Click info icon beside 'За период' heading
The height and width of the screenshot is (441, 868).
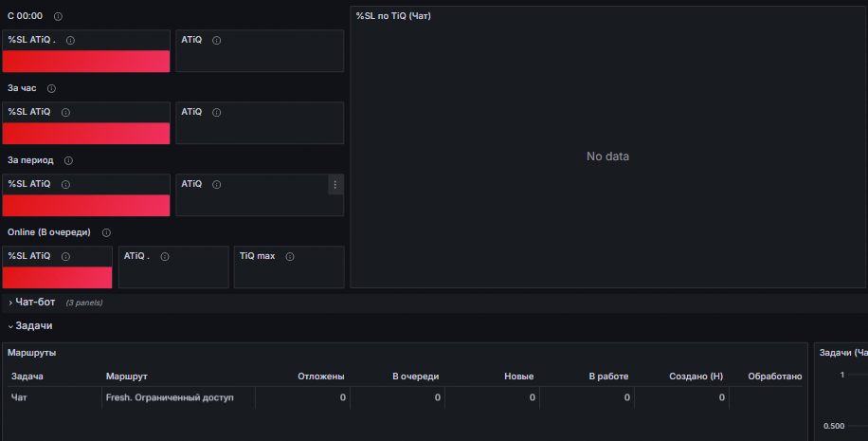pyautogui.click(x=68, y=160)
